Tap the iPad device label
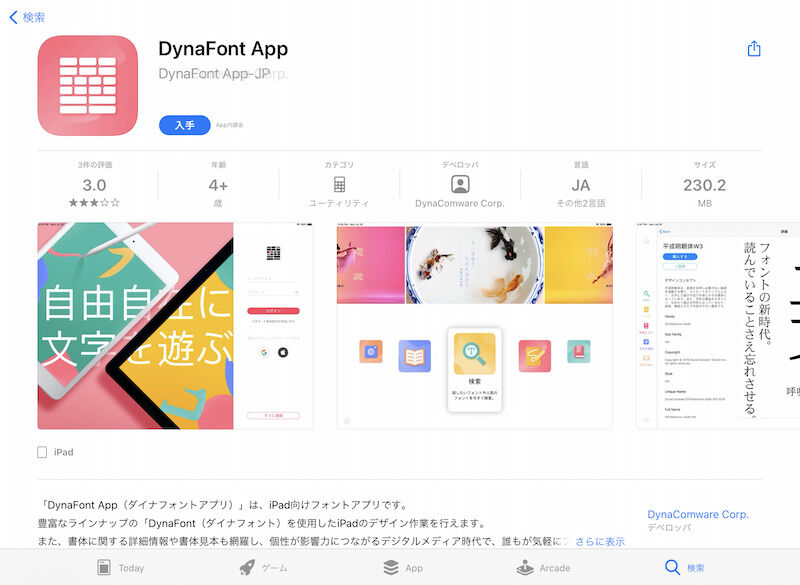This screenshot has width=800, height=585. pyautogui.click(x=56, y=452)
